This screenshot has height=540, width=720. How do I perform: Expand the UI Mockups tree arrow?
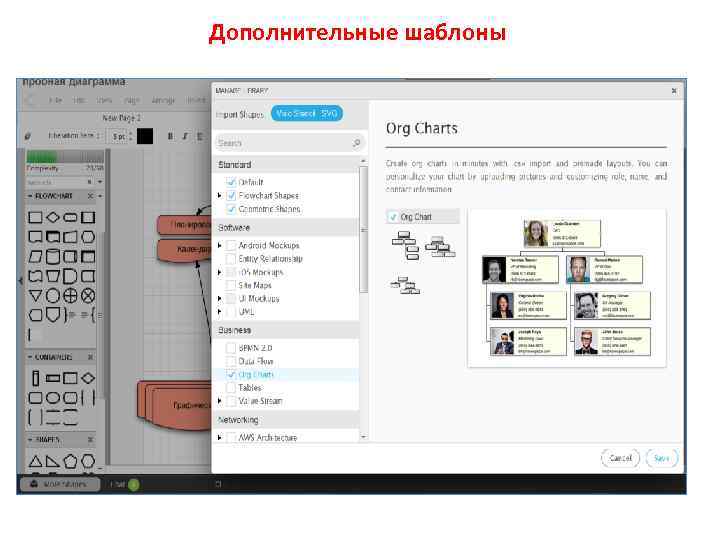(x=219, y=298)
